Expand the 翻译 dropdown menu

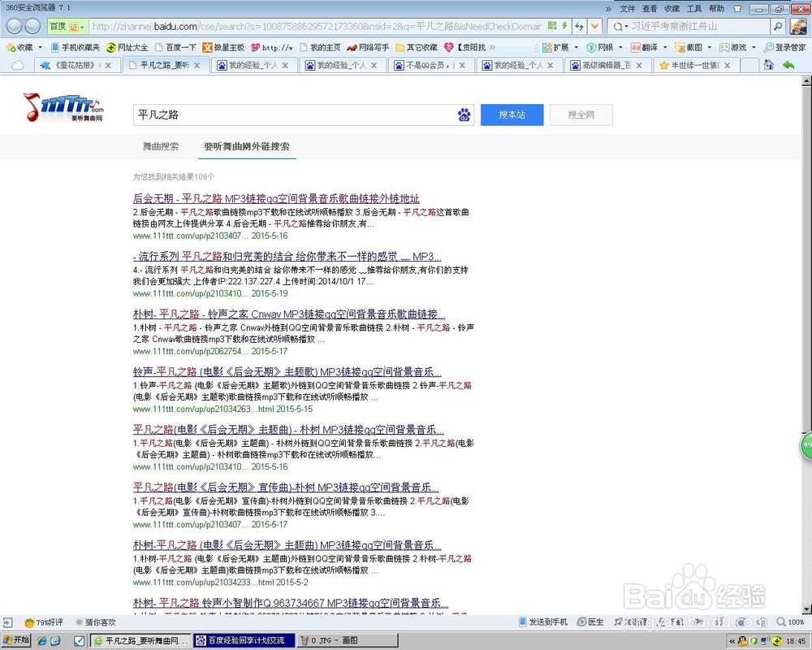point(664,47)
